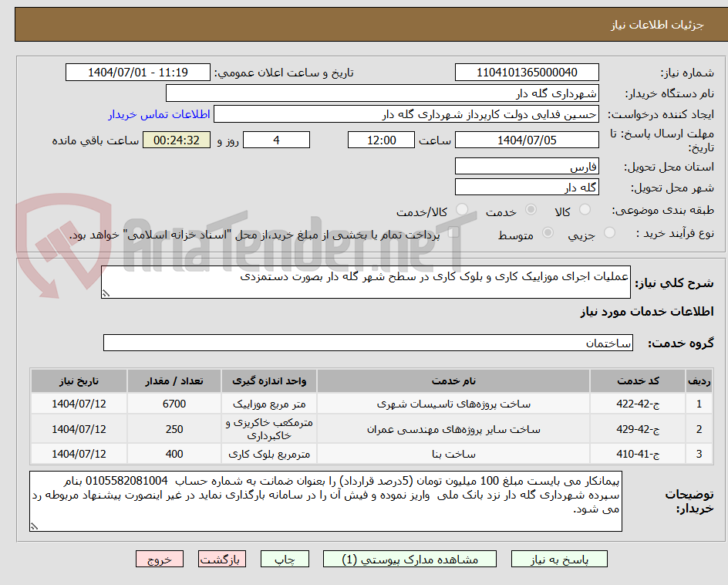Click the province field فارس
Viewport: 728px width, 585px height.
(527, 167)
